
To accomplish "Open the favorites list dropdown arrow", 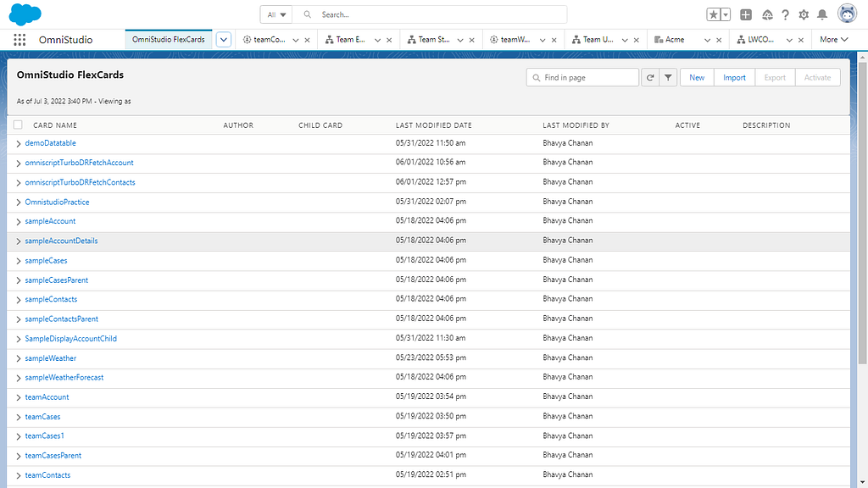I will click(x=726, y=15).
